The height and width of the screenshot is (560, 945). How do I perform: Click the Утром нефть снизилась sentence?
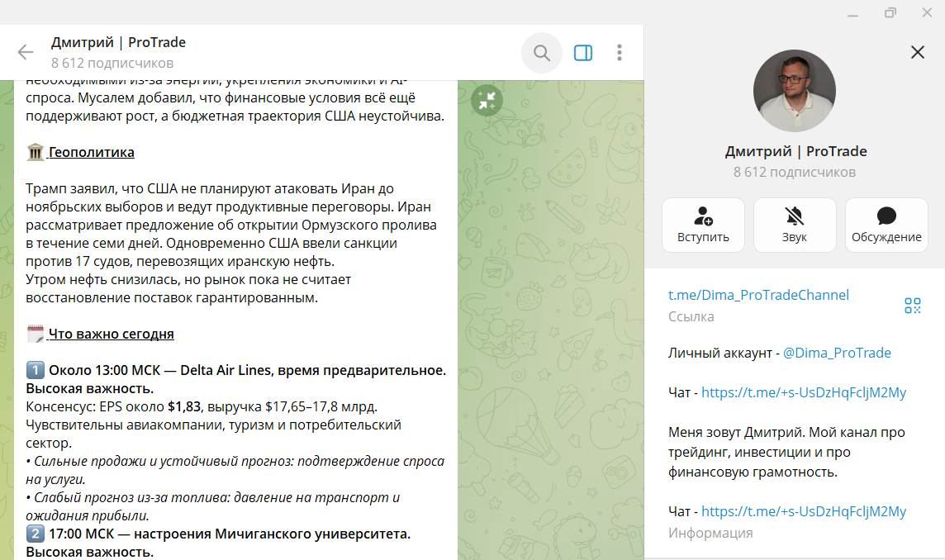click(188, 289)
